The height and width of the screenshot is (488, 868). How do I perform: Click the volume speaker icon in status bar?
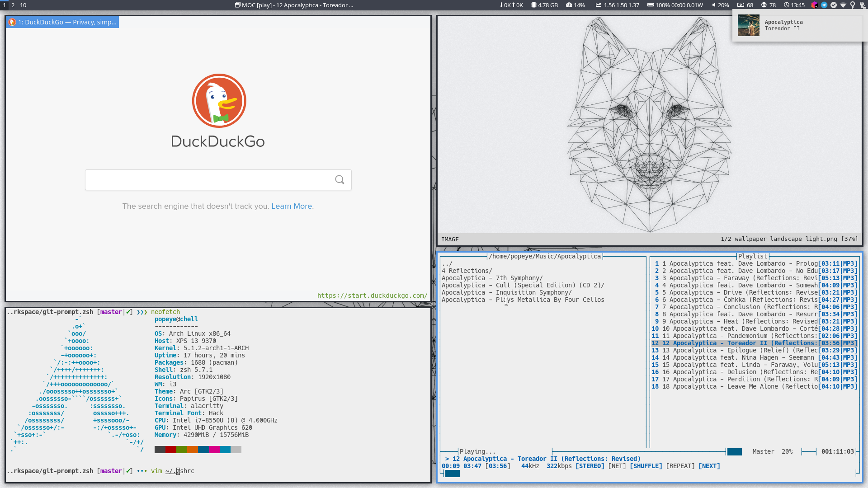pos(714,5)
